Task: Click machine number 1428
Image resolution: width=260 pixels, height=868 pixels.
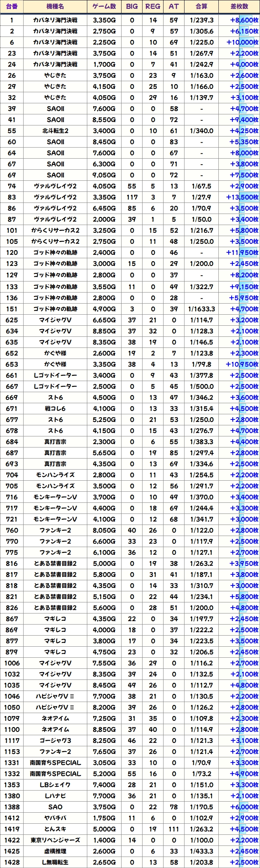Action: (12, 862)
